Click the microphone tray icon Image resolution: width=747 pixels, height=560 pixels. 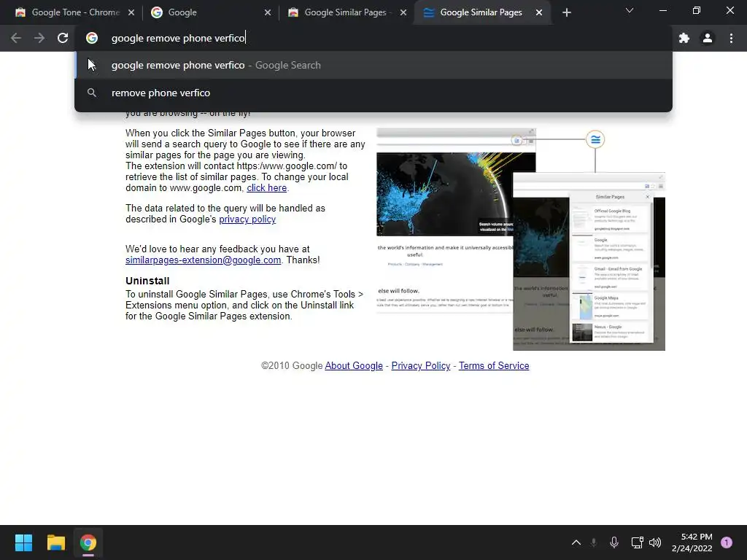[x=614, y=542]
